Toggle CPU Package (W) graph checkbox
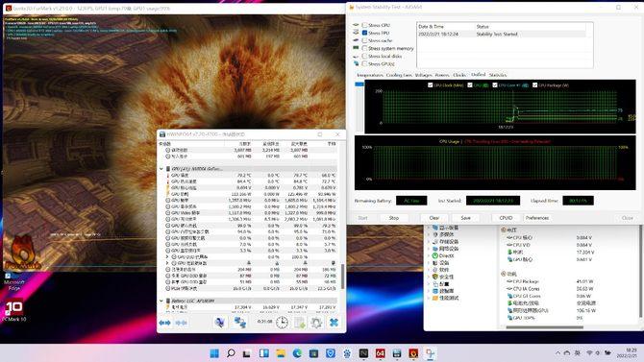The height and width of the screenshot is (362, 644). pos(534,85)
